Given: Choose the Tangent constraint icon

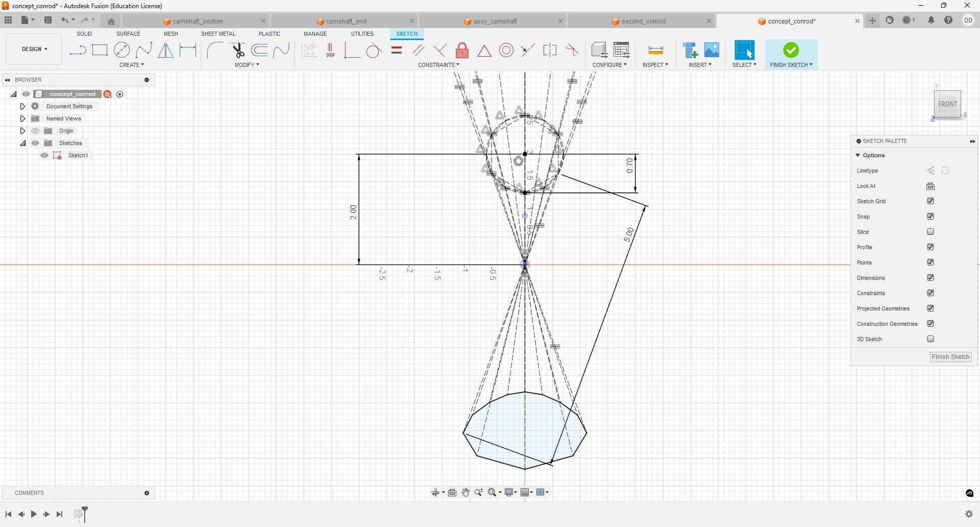Looking at the screenshot, I should pyautogui.click(x=374, y=51).
